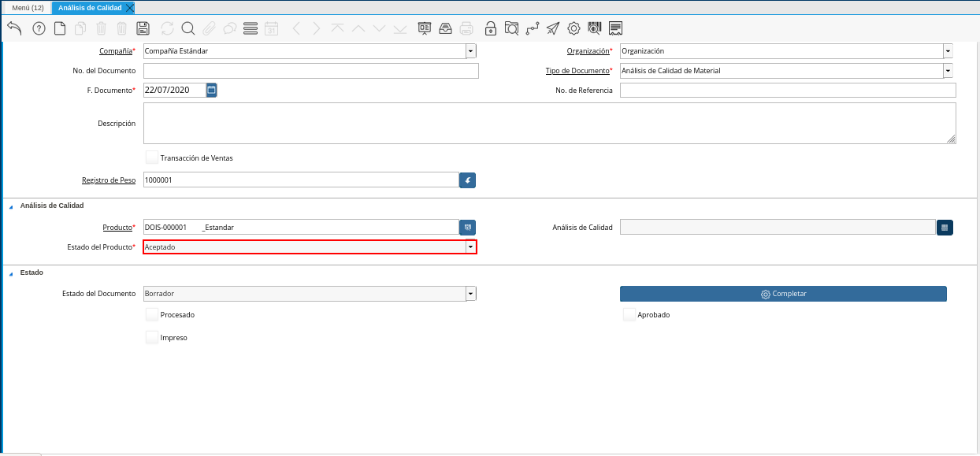Open the report presentation board icon
980x456 pixels.
point(425,28)
